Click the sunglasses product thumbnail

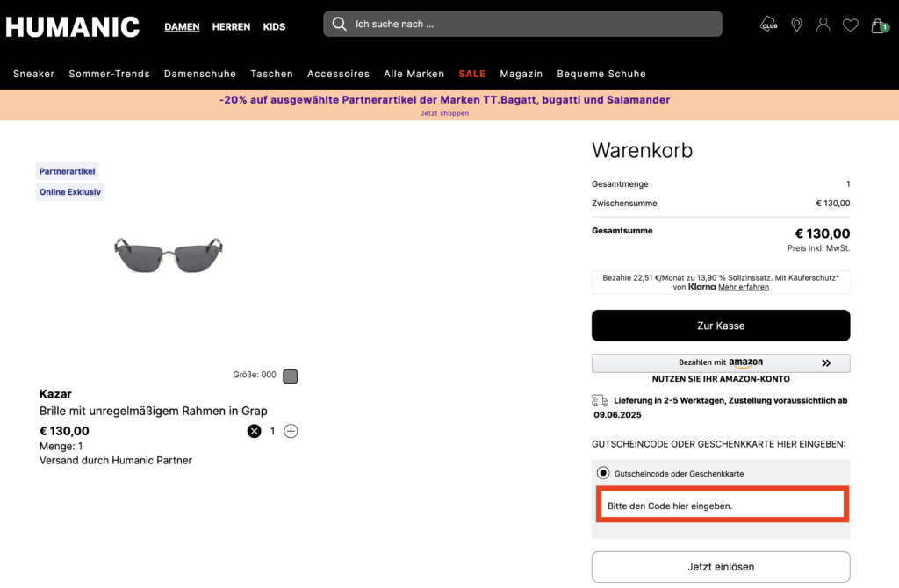click(x=168, y=255)
